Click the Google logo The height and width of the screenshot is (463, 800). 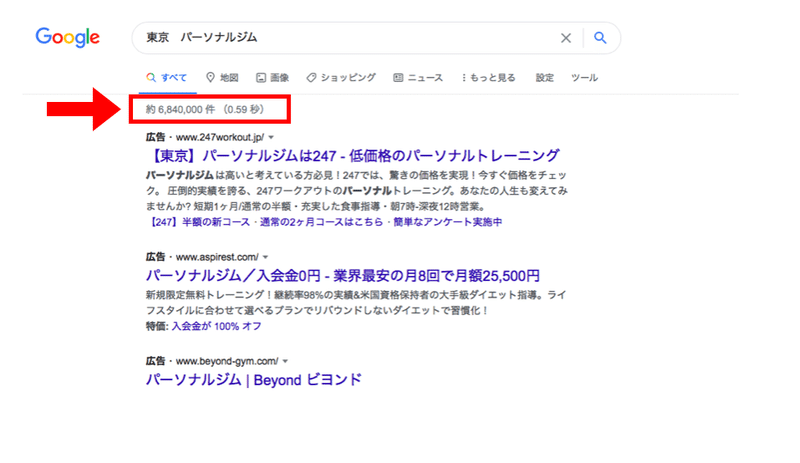tap(67, 37)
